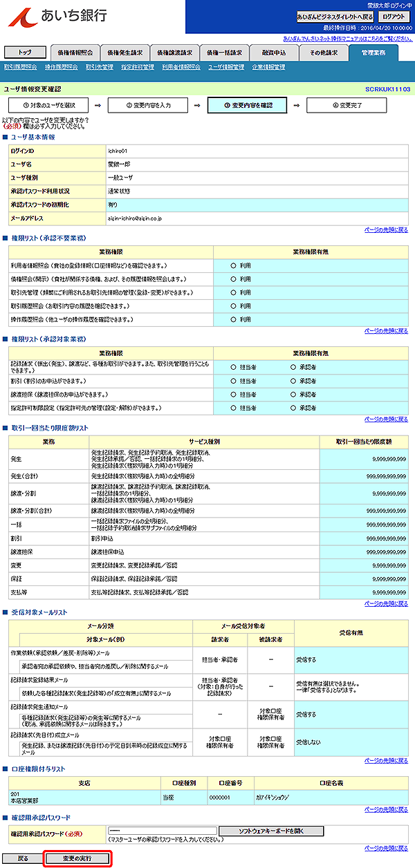415x868 pixels.
Task: Click step ③ 変更内容を確認
Action: 248,106
